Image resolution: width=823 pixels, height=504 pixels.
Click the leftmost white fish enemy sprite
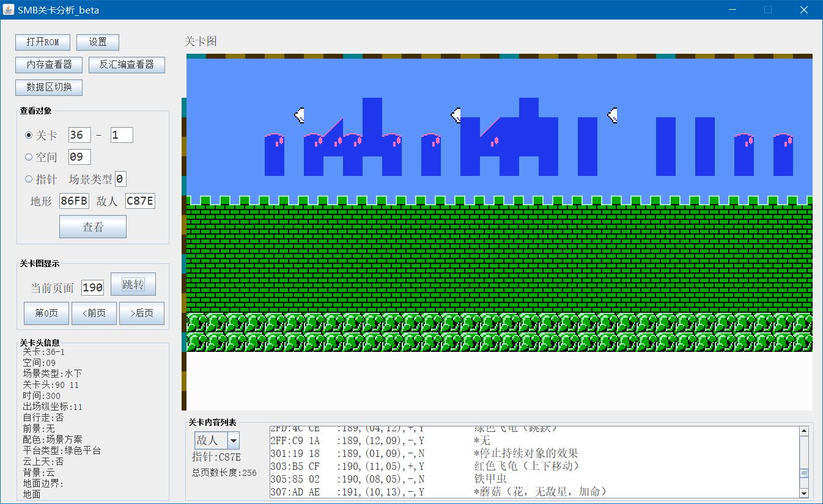pos(299,115)
